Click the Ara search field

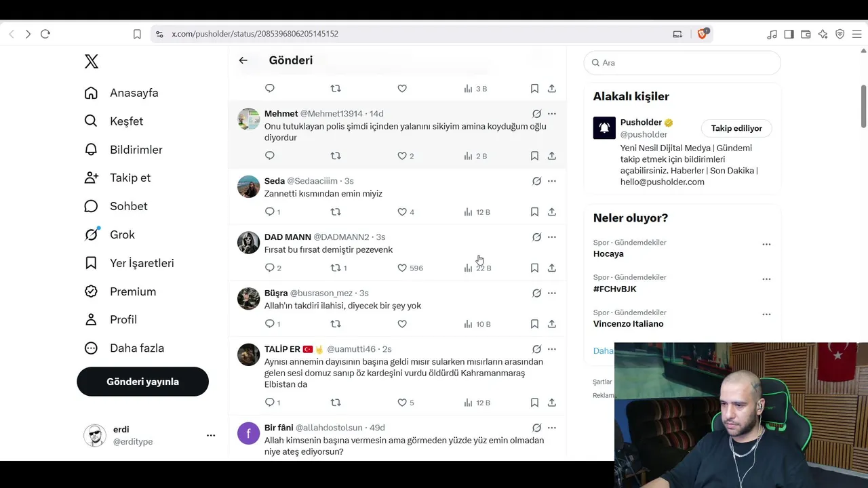tap(682, 62)
